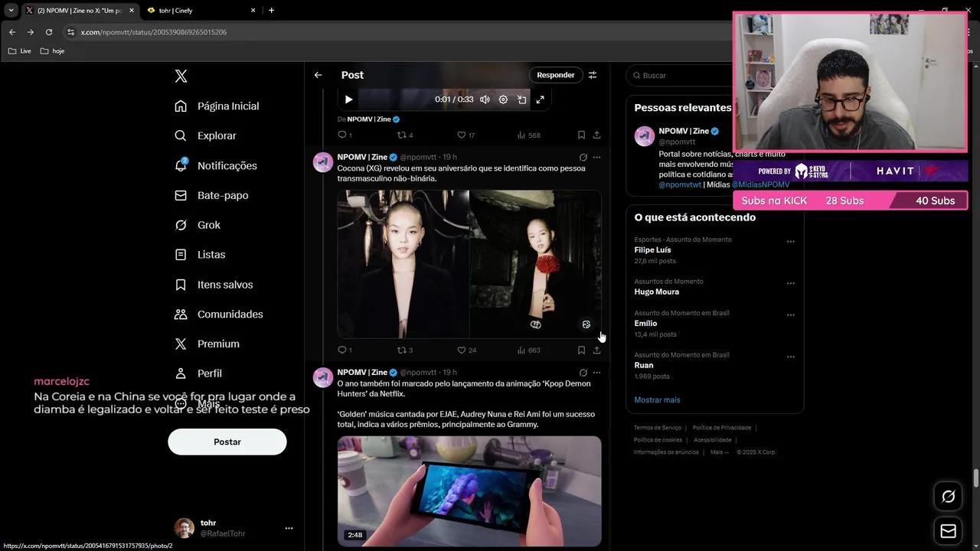Open more options on the Cocona post
Screen dimensions: 980x551
pyautogui.click(x=596, y=157)
